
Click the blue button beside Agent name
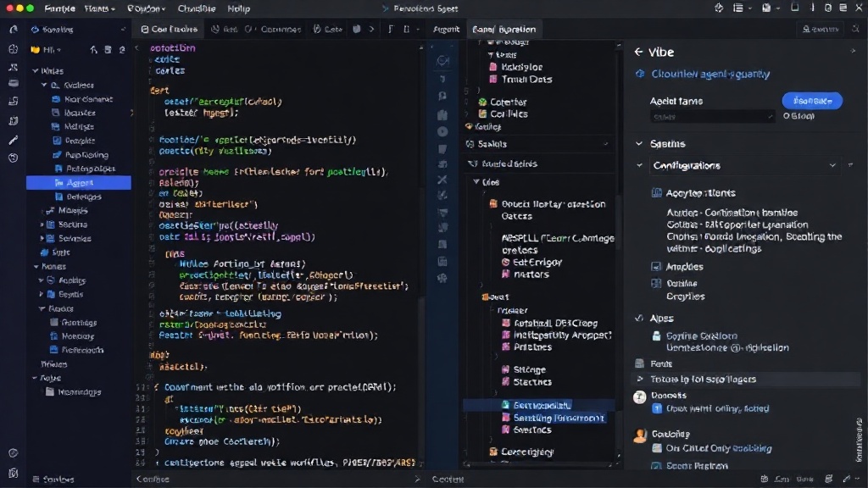[x=812, y=101]
